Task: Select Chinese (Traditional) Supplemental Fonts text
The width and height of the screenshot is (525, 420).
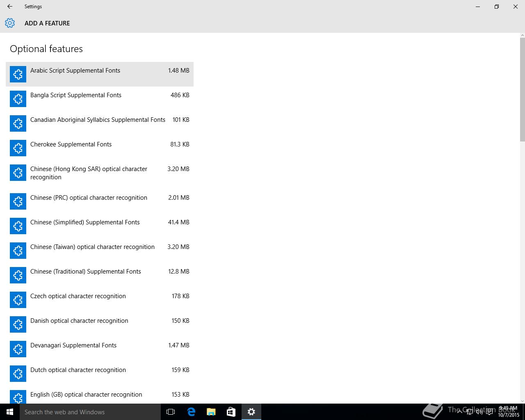Action: [86, 272]
